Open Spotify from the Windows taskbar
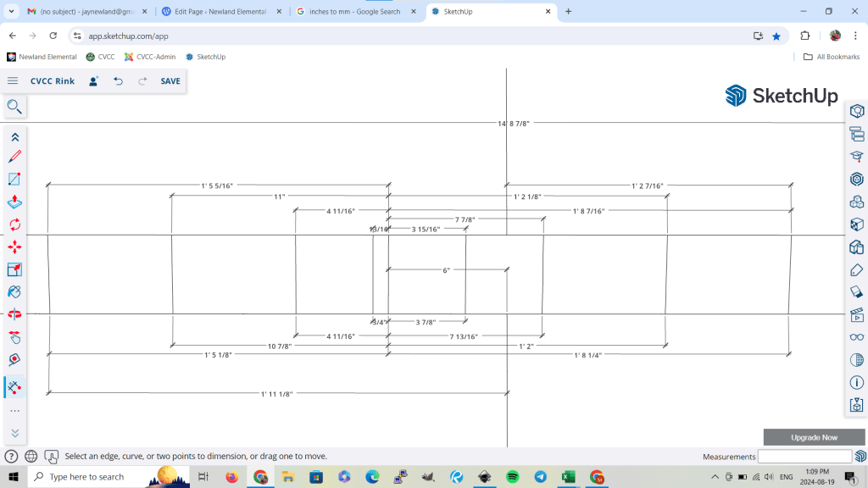Screen dimensions: 868x488 coord(513,477)
